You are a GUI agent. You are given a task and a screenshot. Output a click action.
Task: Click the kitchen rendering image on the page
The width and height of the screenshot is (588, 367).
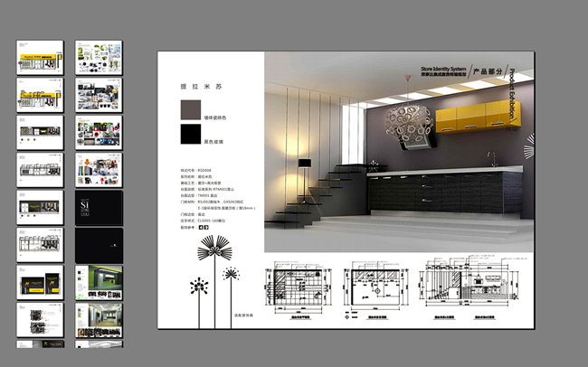point(399,152)
